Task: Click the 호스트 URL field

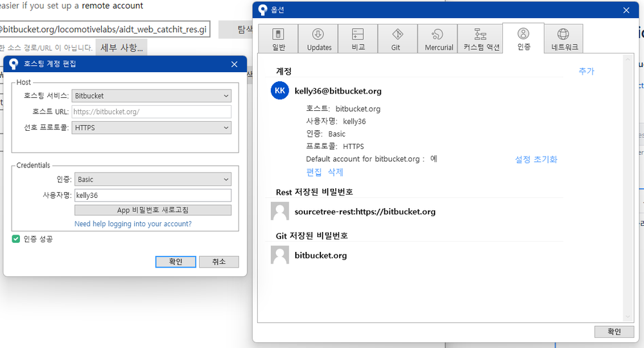Action: click(x=151, y=111)
